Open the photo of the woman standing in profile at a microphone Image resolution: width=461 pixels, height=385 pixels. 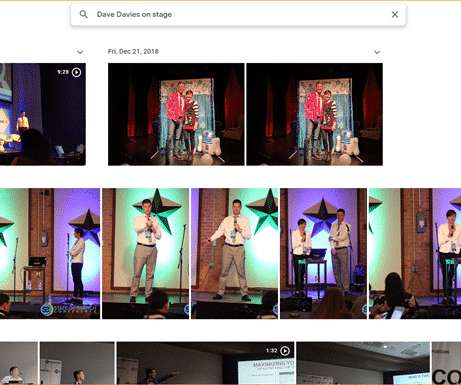(x=50, y=253)
